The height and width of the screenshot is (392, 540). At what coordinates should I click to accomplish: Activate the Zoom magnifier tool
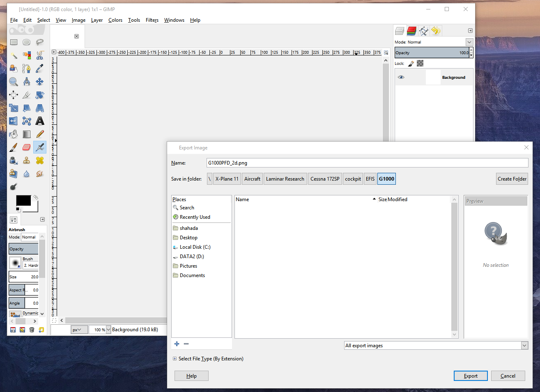point(14,82)
